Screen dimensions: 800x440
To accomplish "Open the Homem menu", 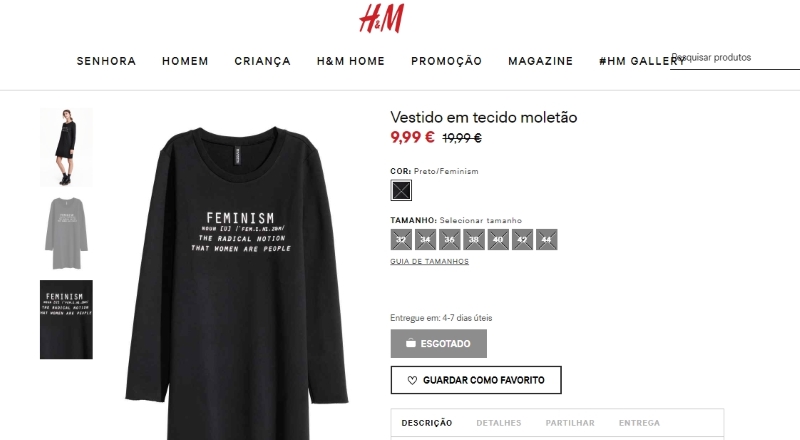I will [185, 61].
